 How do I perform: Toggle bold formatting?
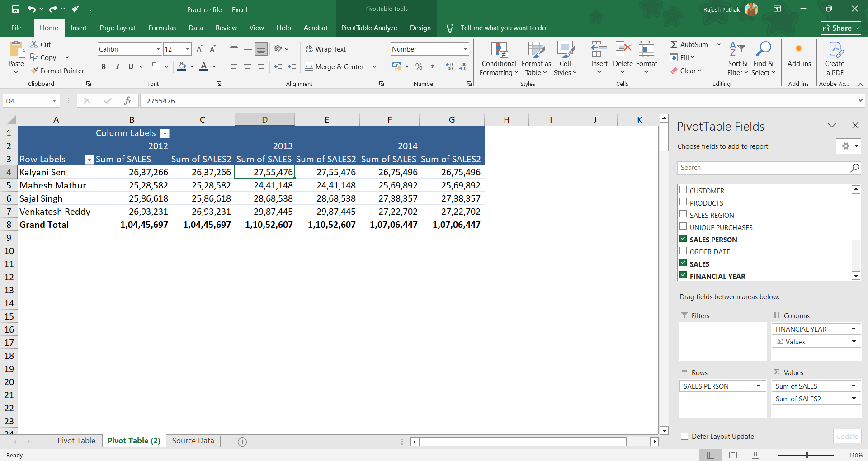point(103,66)
